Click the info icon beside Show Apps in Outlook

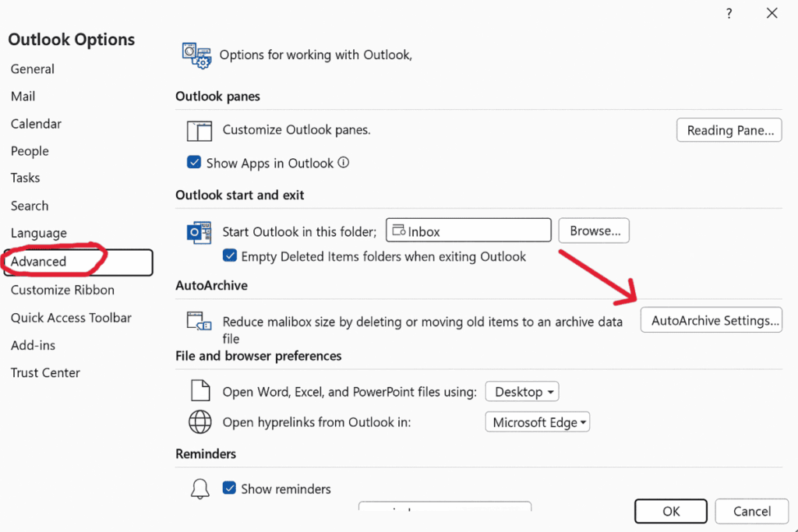click(344, 162)
